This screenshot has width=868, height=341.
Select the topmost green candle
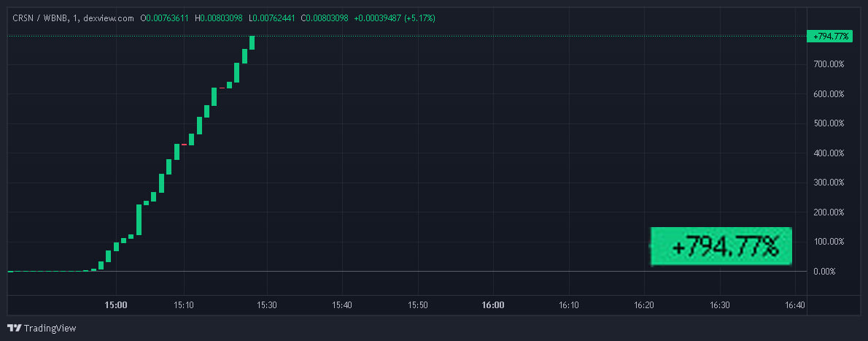(x=252, y=42)
